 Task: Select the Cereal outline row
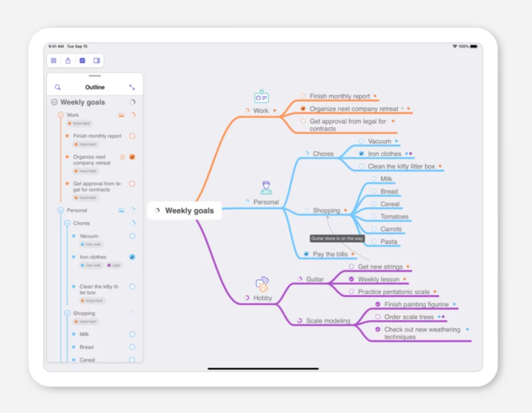point(95,359)
